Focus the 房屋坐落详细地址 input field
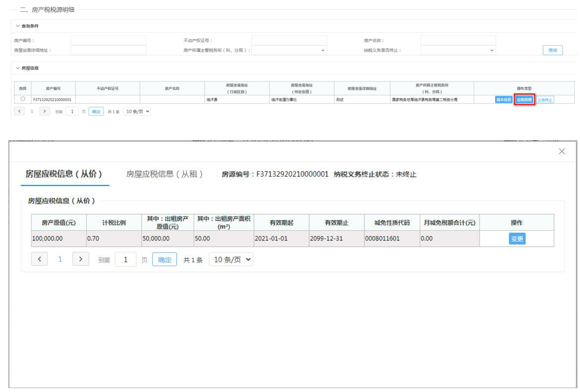 (108, 50)
